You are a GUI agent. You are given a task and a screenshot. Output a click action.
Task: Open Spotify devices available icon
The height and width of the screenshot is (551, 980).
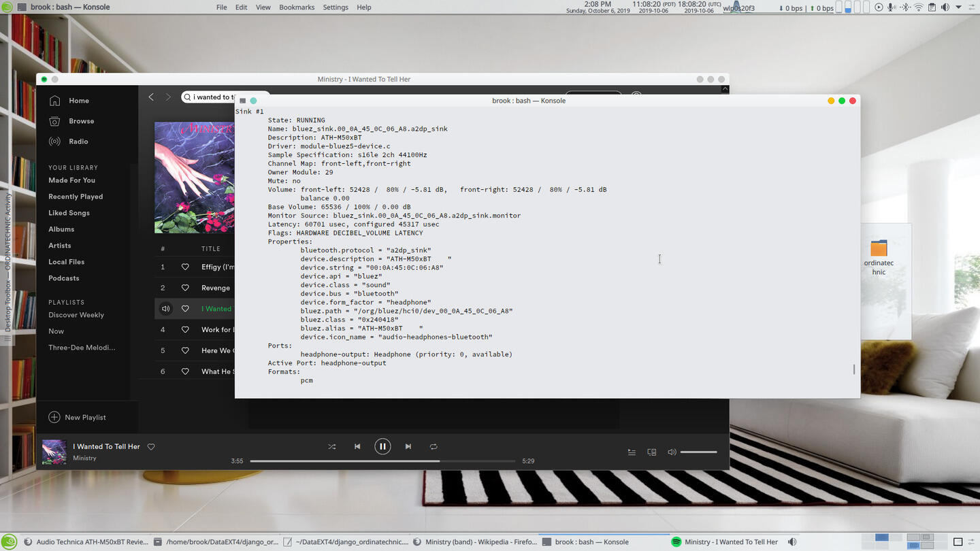pos(652,452)
